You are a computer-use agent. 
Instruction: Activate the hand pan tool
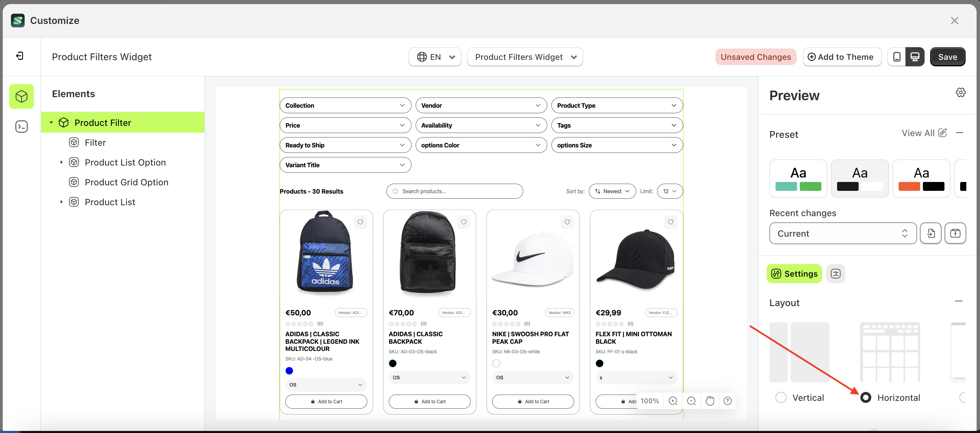710,401
